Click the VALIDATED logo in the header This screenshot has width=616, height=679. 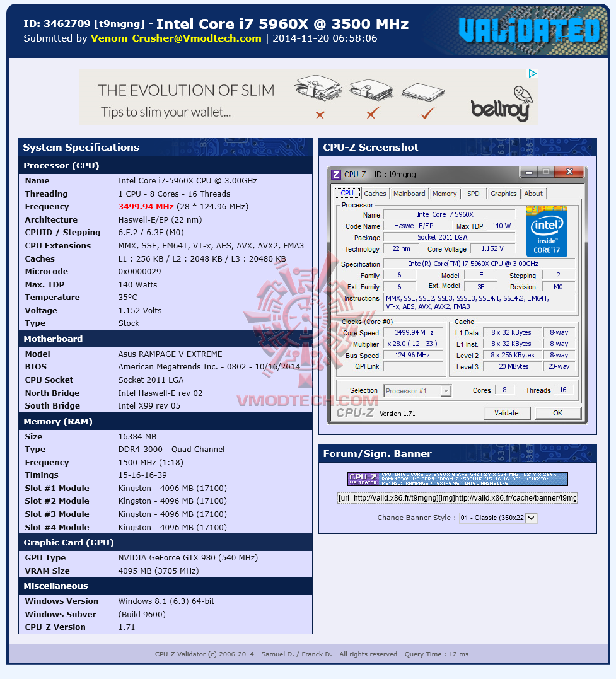(x=529, y=30)
